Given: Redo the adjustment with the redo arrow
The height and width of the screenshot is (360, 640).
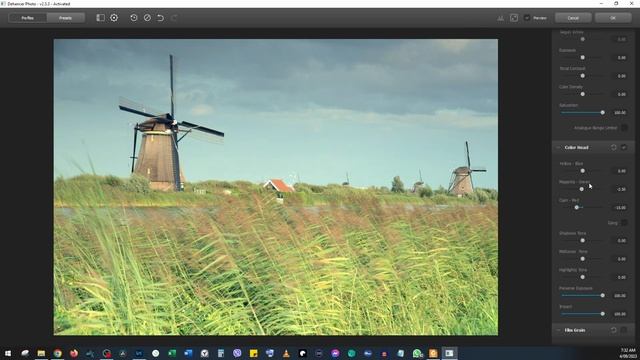Looking at the screenshot, I should click(174, 18).
